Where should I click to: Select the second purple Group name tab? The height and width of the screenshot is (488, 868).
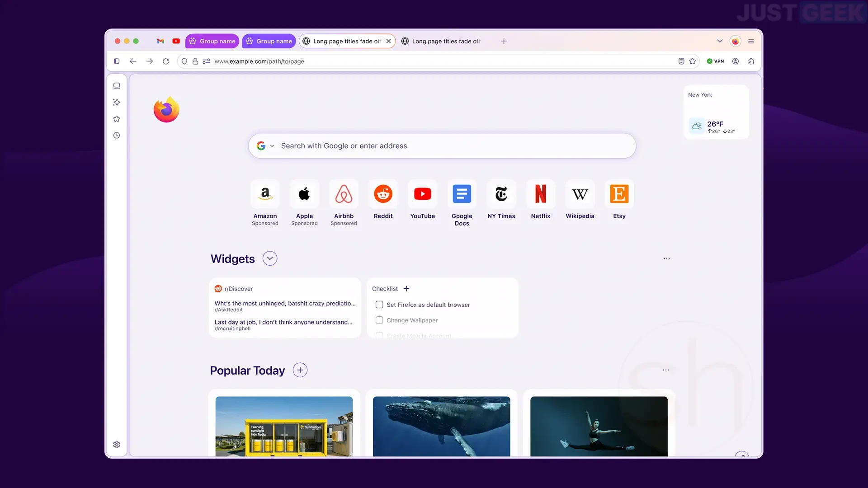point(269,41)
